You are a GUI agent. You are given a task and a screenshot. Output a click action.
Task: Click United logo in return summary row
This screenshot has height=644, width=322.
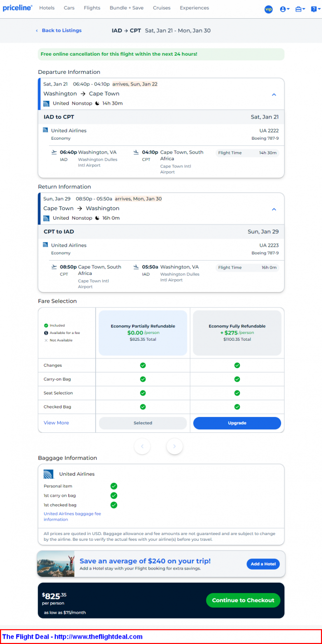46,218
